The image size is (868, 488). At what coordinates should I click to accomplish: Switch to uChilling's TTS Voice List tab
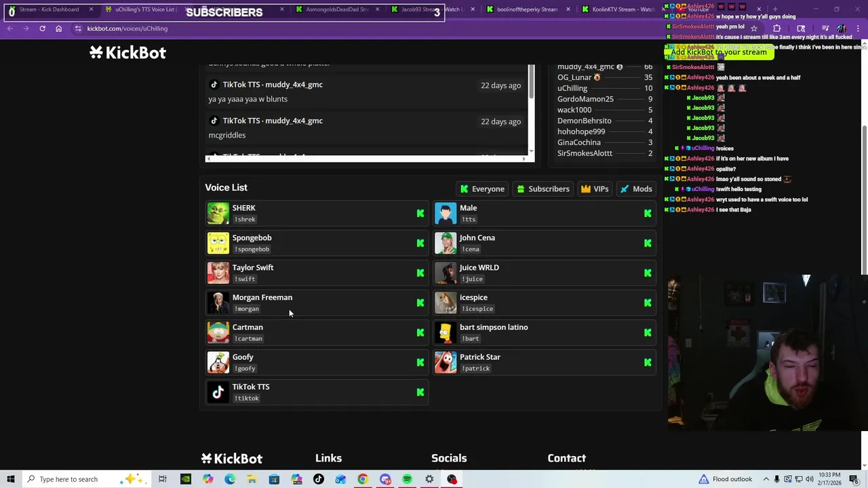coord(144,9)
